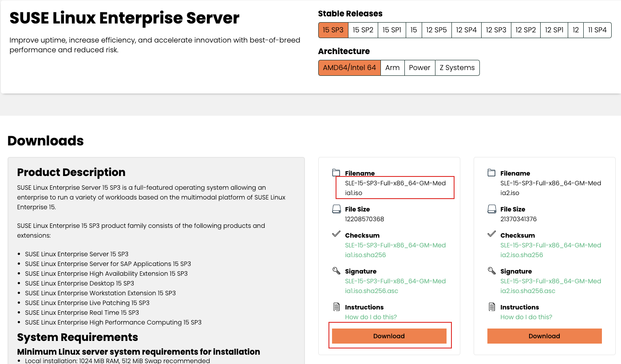Select the plain 12 release button
Screen dimensions: 621x364
point(576,30)
